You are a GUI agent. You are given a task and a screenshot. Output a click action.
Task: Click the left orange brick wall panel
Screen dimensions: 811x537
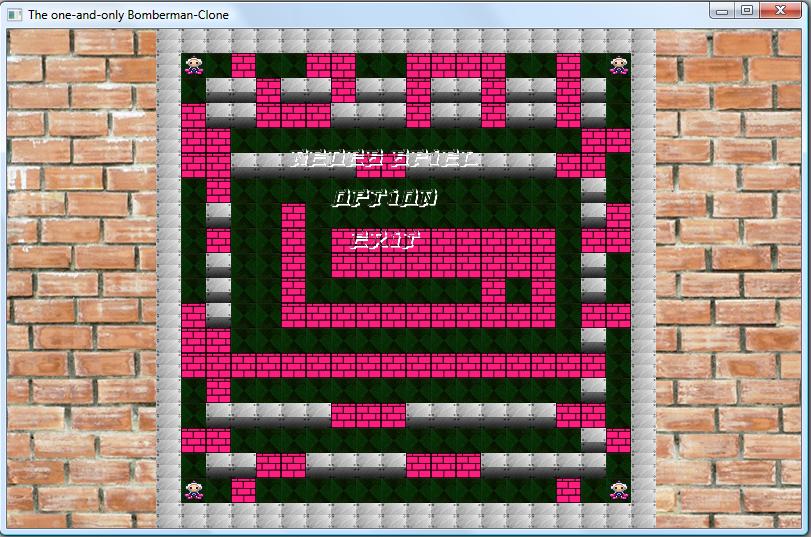82,280
